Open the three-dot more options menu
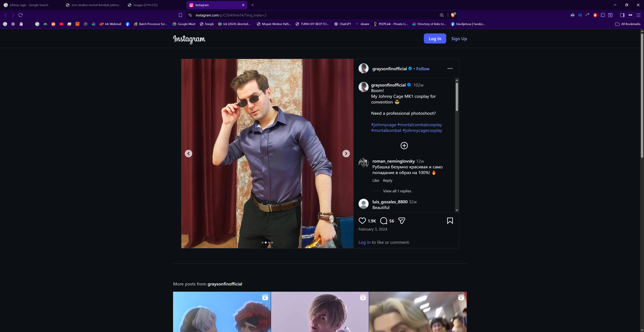 (x=450, y=69)
